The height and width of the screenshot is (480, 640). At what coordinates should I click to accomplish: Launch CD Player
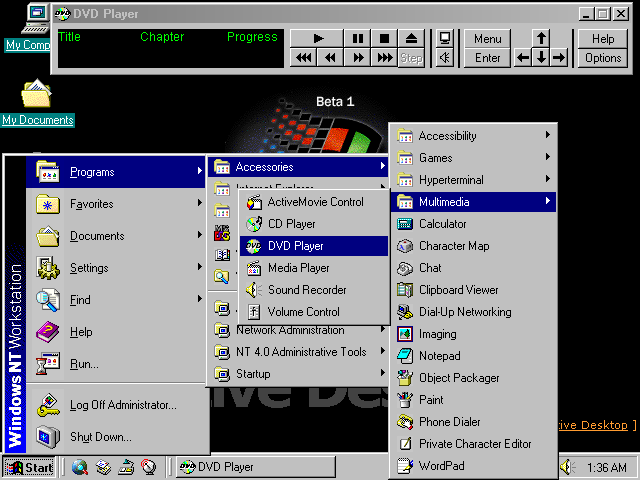[x=314, y=224]
